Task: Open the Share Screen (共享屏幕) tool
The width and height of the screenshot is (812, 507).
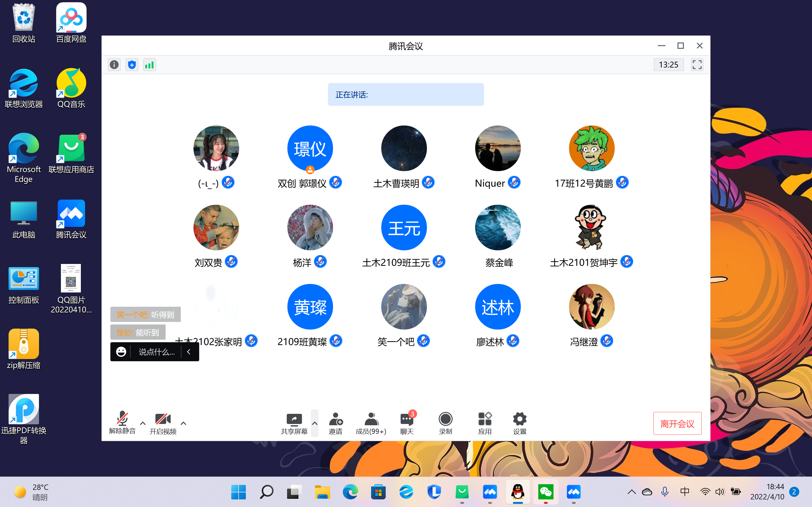Action: tap(294, 423)
